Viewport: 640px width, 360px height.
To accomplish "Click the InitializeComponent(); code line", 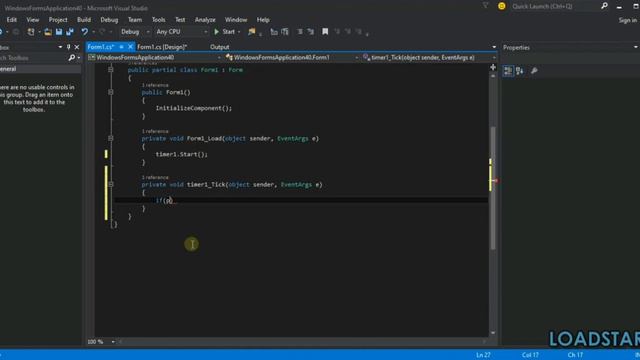I will click(x=194, y=108).
